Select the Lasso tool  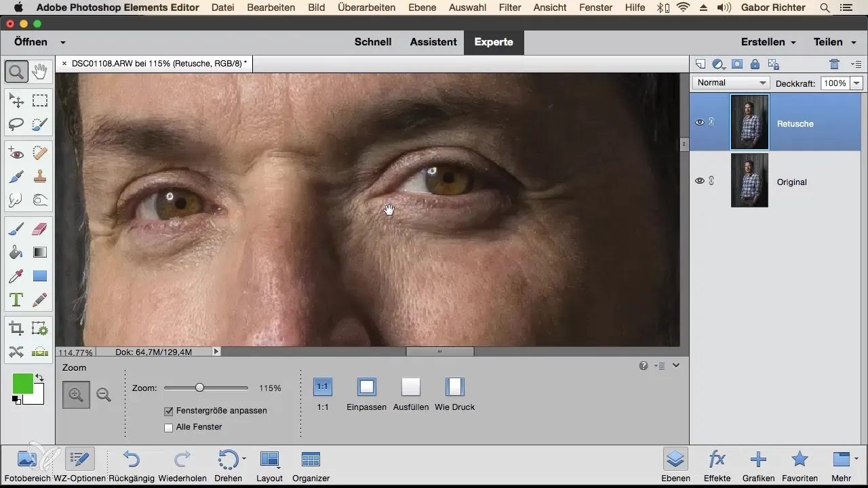pyautogui.click(x=16, y=124)
